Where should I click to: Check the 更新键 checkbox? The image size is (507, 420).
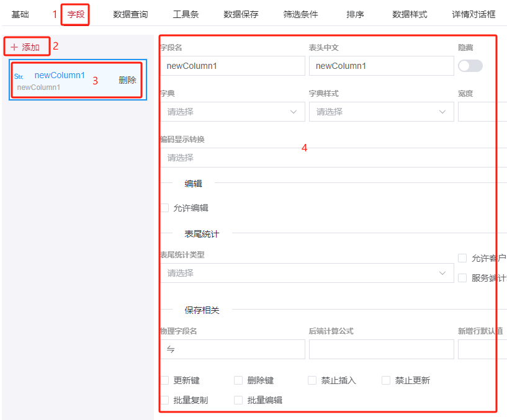(164, 380)
